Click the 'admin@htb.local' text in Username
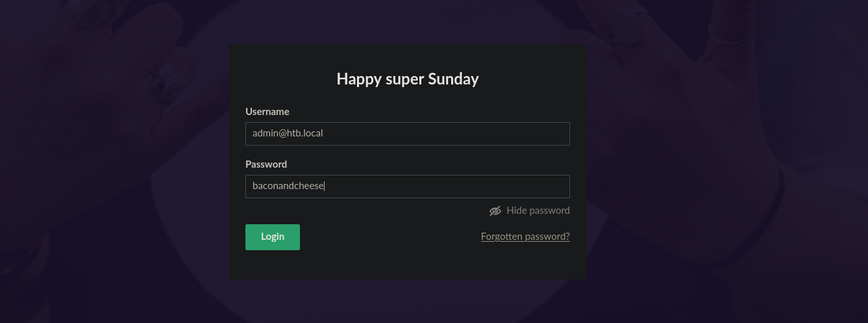This screenshot has height=323, width=868. (288, 133)
